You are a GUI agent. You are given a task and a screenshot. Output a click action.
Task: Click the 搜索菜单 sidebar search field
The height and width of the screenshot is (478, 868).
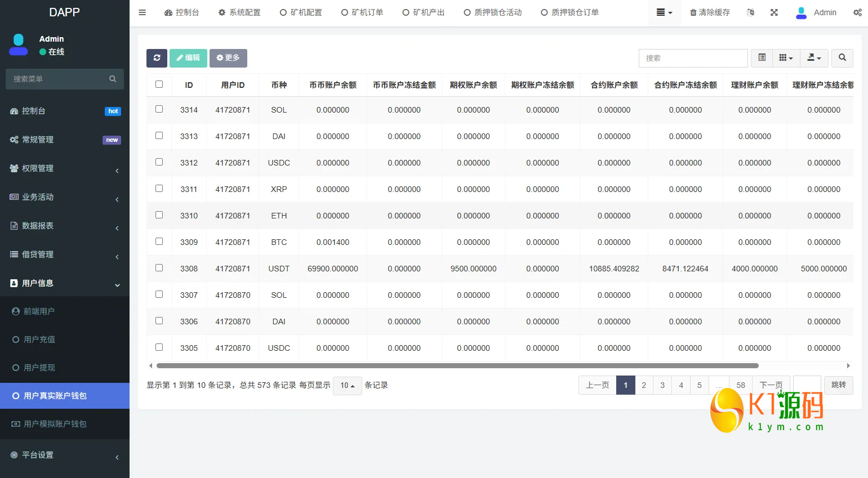pyautogui.click(x=65, y=79)
